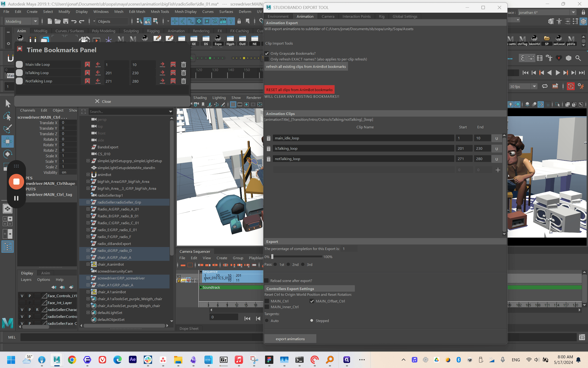Enable Reload scene after export checkbox

click(266, 281)
